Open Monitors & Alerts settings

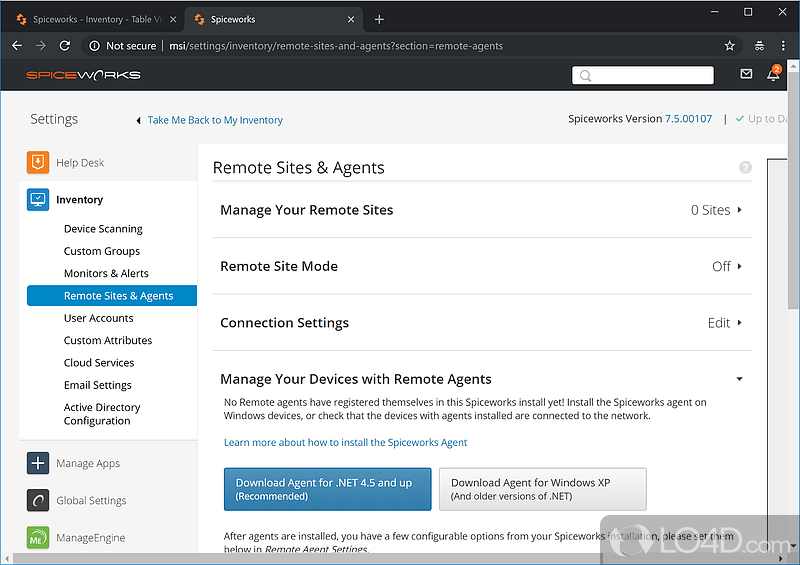(x=106, y=273)
